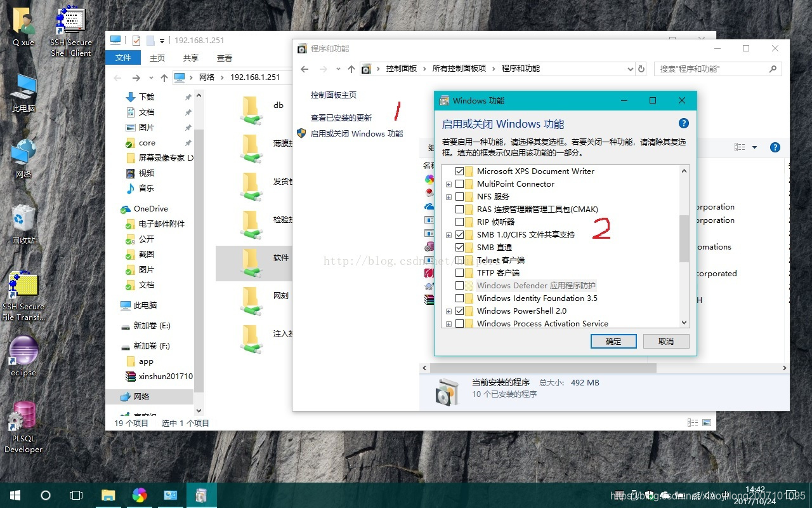Click 启用或关闭 Windows 功能 link
The image size is (812, 508).
pyautogui.click(x=357, y=133)
